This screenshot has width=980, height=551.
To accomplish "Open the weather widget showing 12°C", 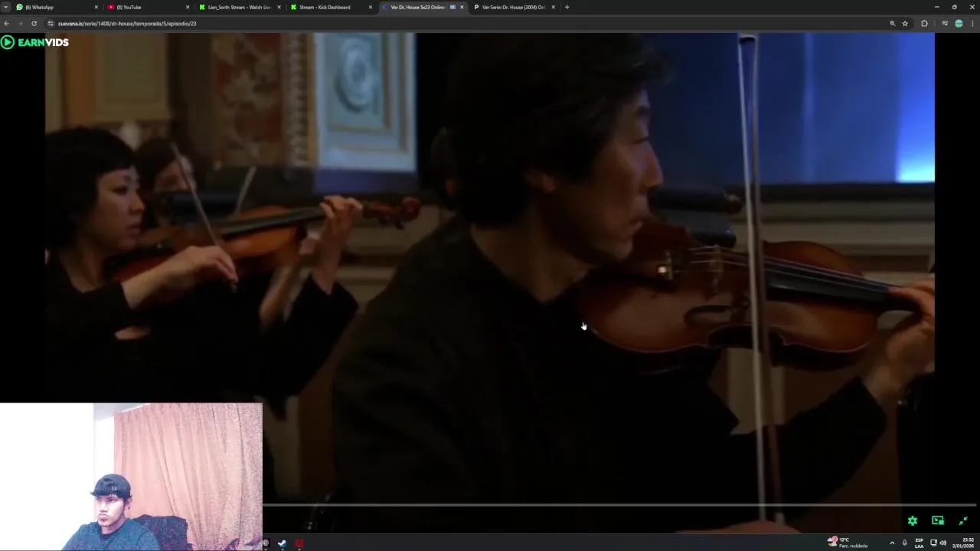I will pos(848,543).
